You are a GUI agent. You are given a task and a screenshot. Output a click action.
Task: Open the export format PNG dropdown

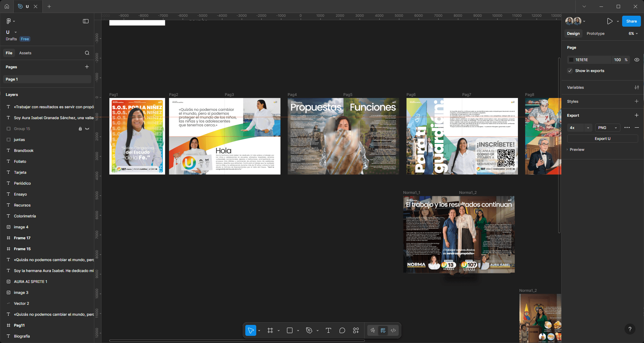[x=608, y=128]
